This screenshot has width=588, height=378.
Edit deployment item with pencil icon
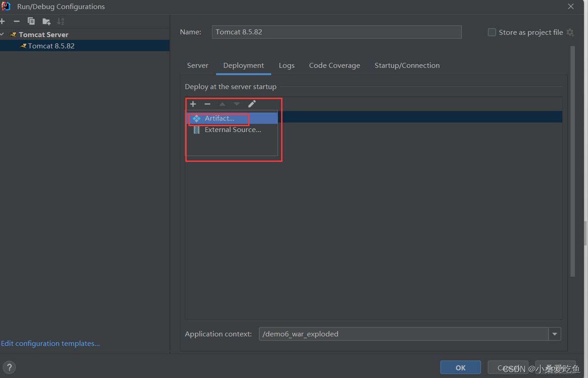(x=252, y=104)
